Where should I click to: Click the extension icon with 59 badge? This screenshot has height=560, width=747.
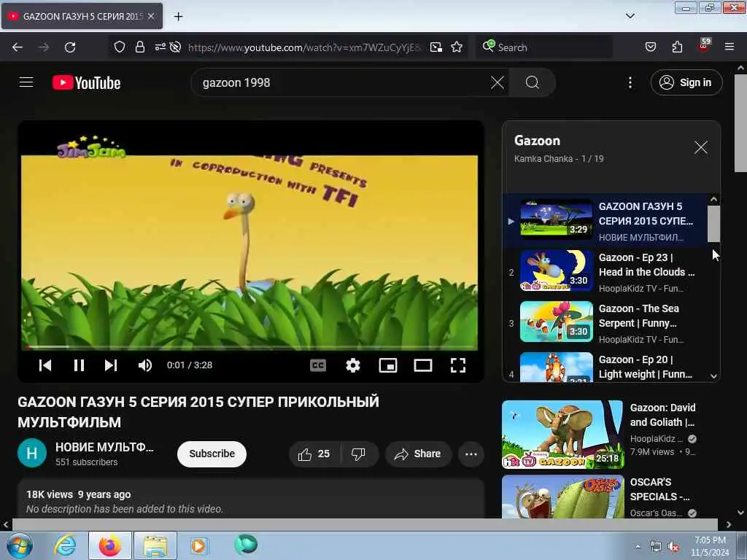click(x=704, y=46)
